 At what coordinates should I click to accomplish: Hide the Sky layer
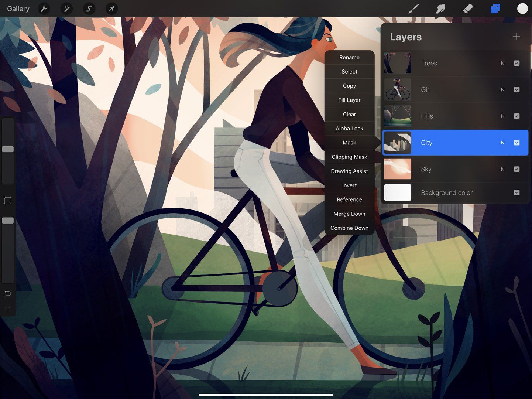517,169
